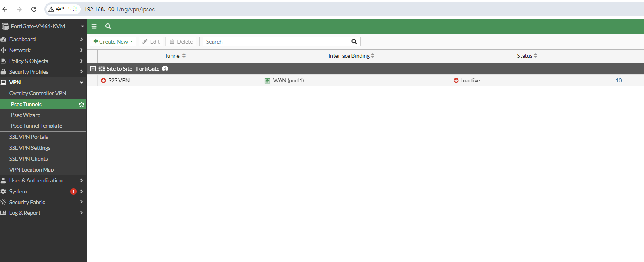Toggle the favorite star on IPsec Tunnels
Screen dimensions: 644x262
(82, 104)
